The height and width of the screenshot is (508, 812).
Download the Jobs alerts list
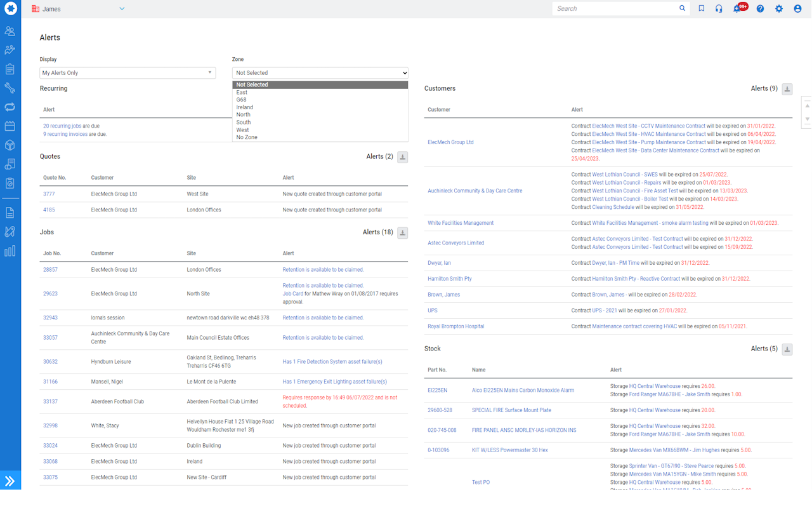coord(402,233)
